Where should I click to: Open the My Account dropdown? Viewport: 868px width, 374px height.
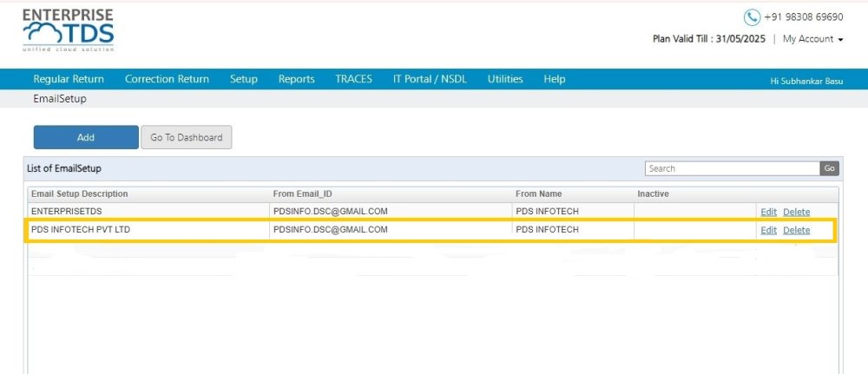(812, 39)
